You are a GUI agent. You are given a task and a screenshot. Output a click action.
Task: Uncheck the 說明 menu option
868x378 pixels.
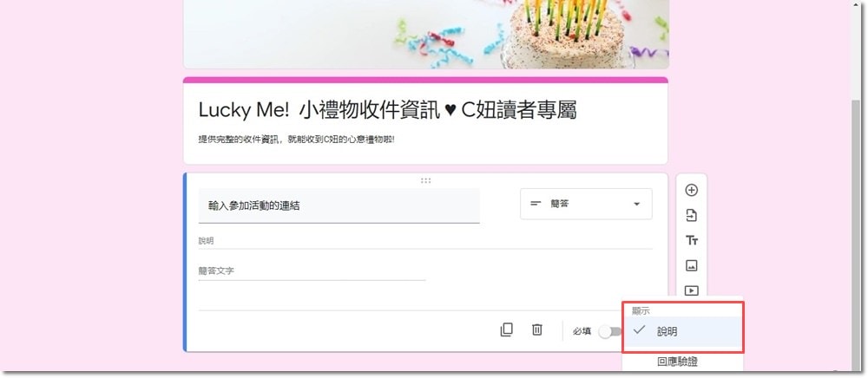click(x=682, y=331)
